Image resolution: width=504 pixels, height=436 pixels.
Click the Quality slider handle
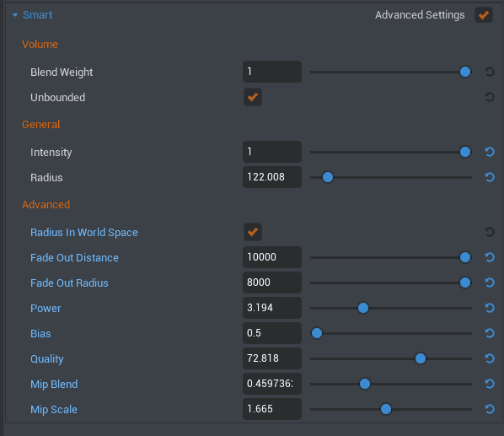click(x=421, y=358)
